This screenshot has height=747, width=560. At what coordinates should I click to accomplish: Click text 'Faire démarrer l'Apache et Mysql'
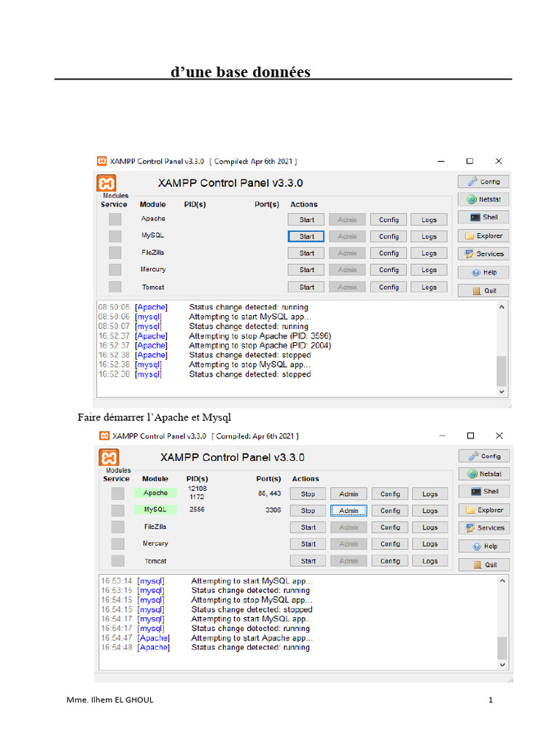tap(155, 418)
